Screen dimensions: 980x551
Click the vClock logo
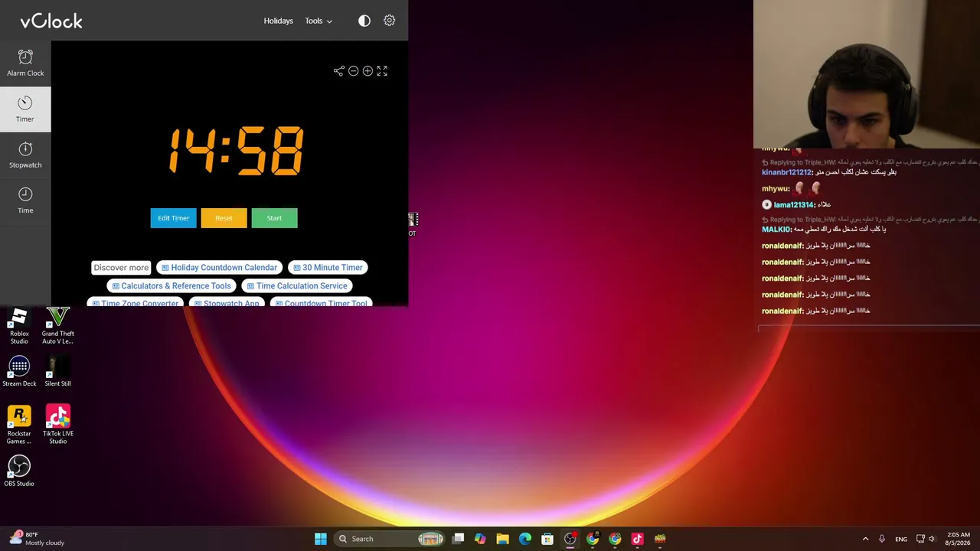point(51,21)
